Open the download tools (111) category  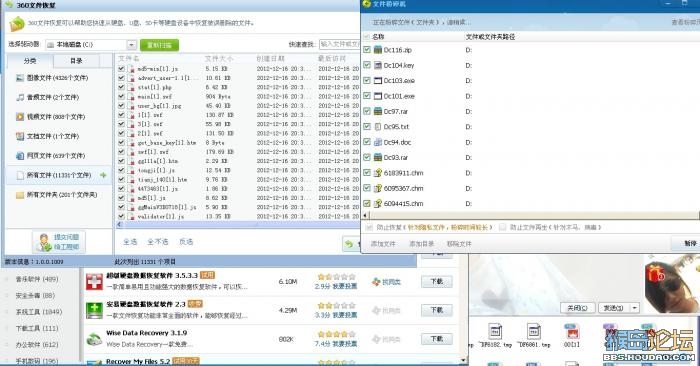pos(37,328)
